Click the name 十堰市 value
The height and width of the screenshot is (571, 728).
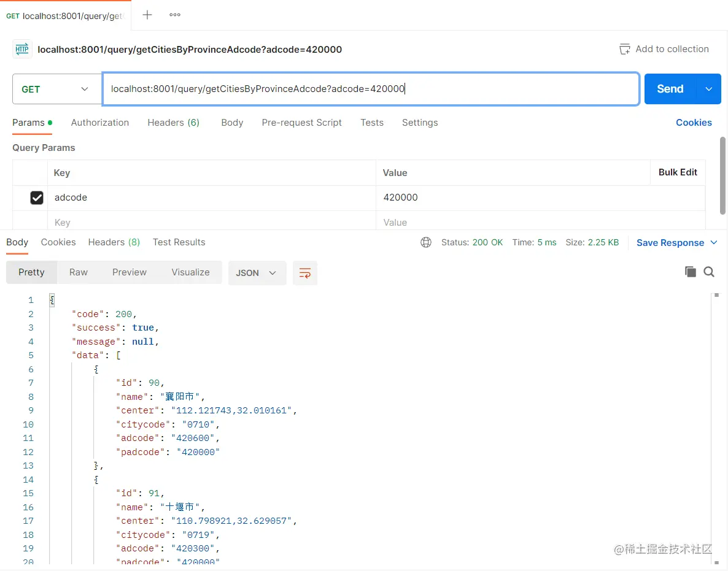coord(180,507)
